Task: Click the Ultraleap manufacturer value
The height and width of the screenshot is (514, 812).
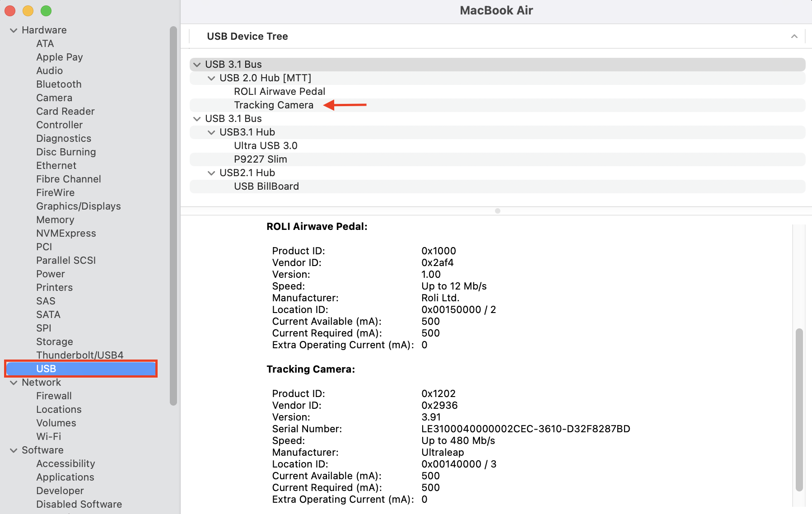Action: pos(443,452)
